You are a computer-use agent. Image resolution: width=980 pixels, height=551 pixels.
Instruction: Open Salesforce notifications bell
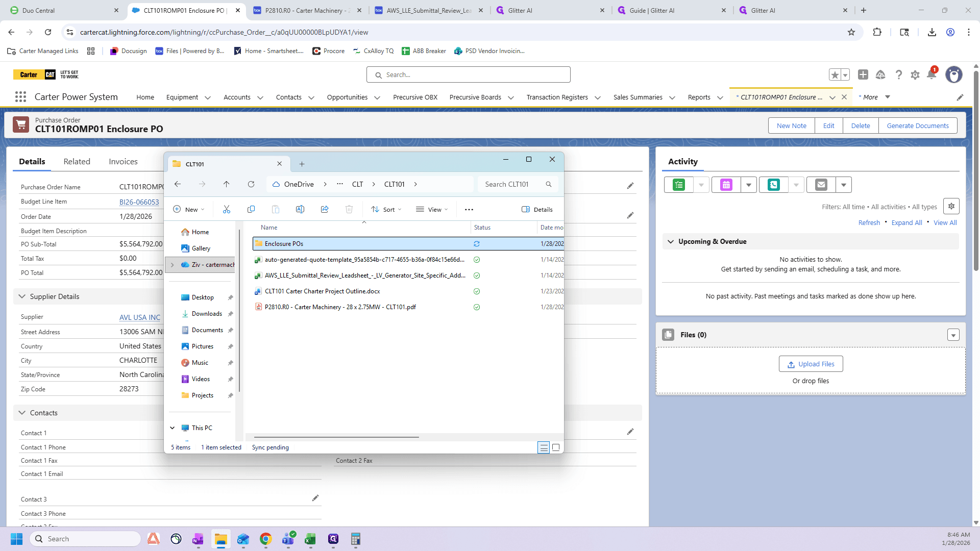(932, 75)
